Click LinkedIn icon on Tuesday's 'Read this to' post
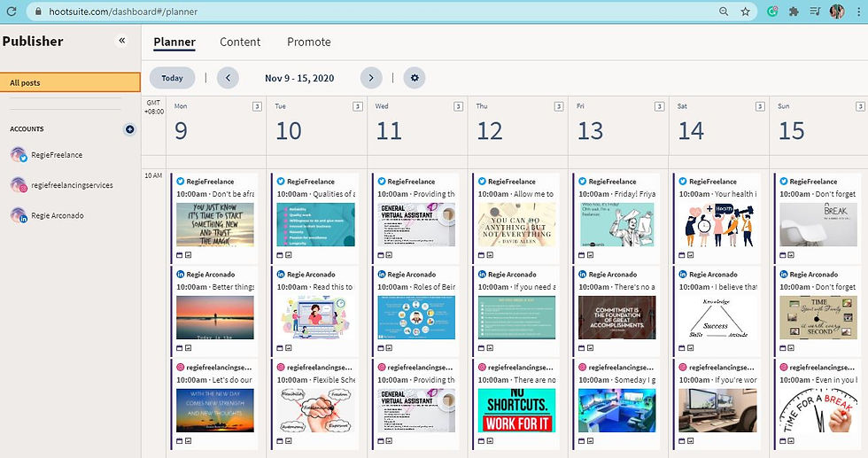 tap(281, 274)
